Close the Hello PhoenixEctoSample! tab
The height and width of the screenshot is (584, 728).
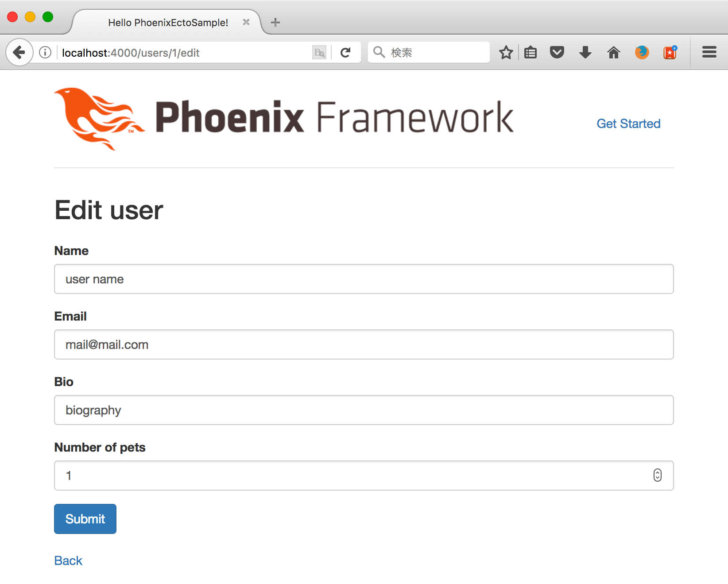tap(246, 22)
